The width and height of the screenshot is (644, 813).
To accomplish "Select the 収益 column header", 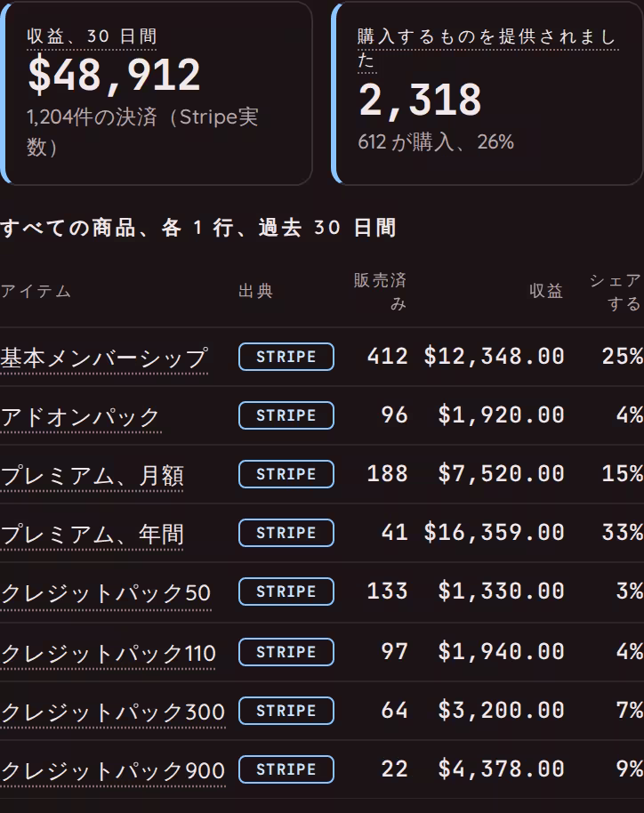I will (x=546, y=291).
